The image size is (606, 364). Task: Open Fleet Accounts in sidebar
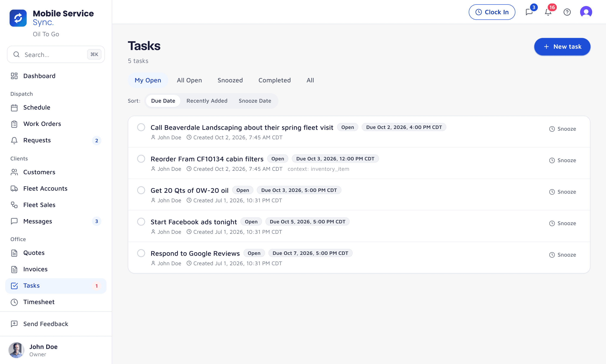pos(56,188)
